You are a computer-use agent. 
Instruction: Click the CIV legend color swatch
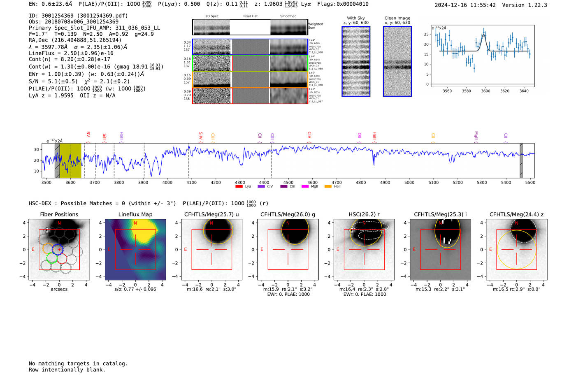[x=261, y=186]
